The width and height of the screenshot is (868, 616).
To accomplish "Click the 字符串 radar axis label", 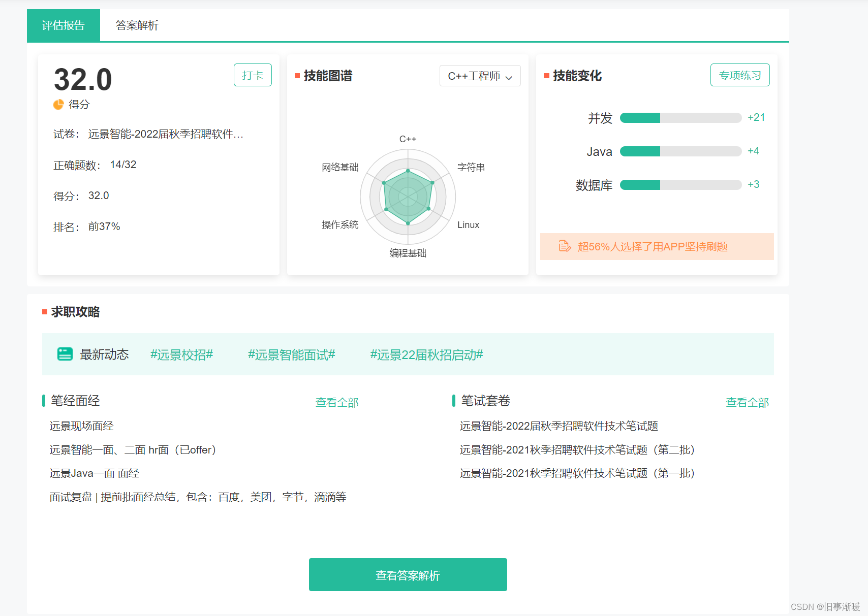I will click(x=471, y=168).
